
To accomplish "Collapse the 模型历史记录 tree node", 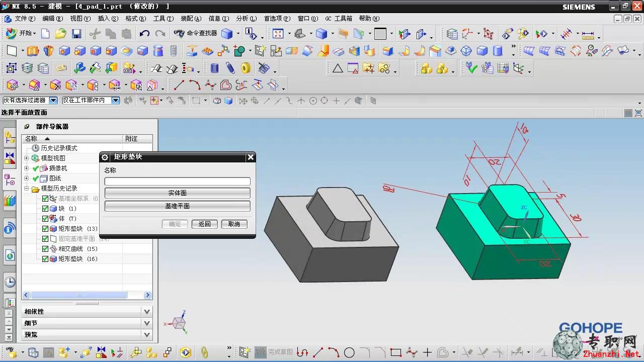I will pos(27,189).
